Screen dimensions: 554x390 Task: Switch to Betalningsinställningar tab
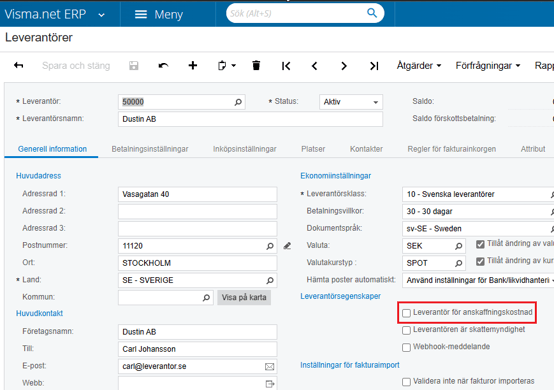click(150, 149)
